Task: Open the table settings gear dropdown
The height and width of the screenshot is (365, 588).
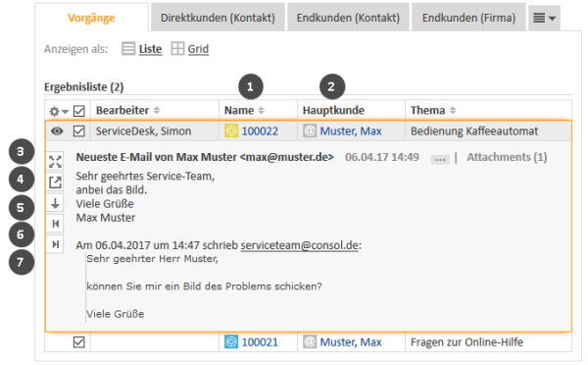Action: 59,111
